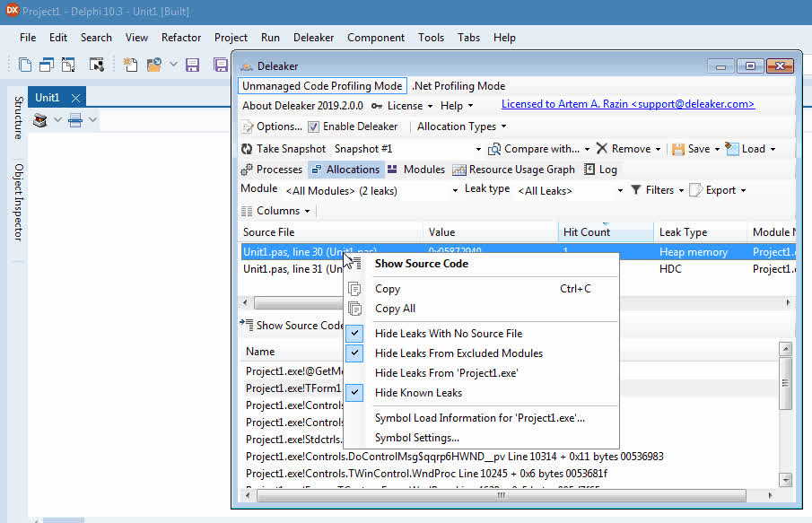Expand the Leak type dropdown
812x523 pixels.
pos(620,191)
